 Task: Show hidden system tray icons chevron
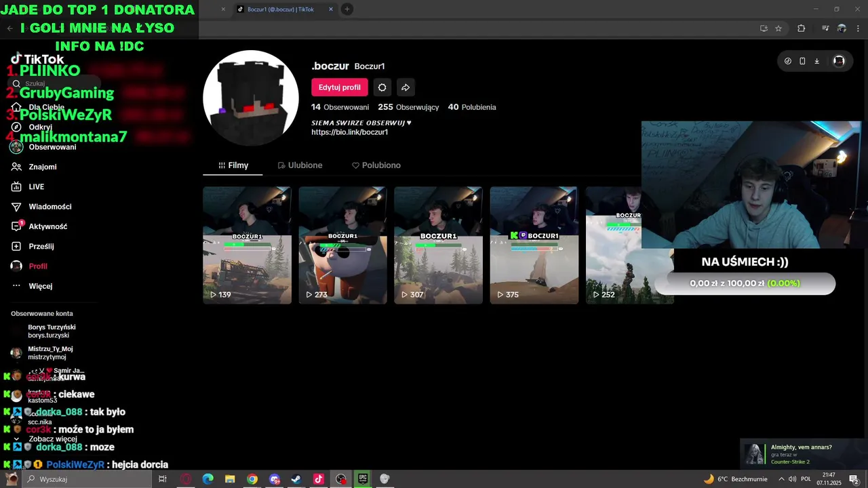(x=781, y=479)
